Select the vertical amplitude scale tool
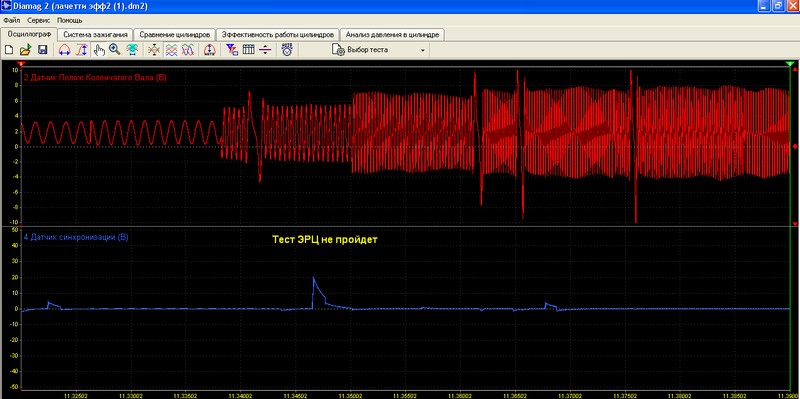The width and height of the screenshot is (800, 399). coord(82,50)
